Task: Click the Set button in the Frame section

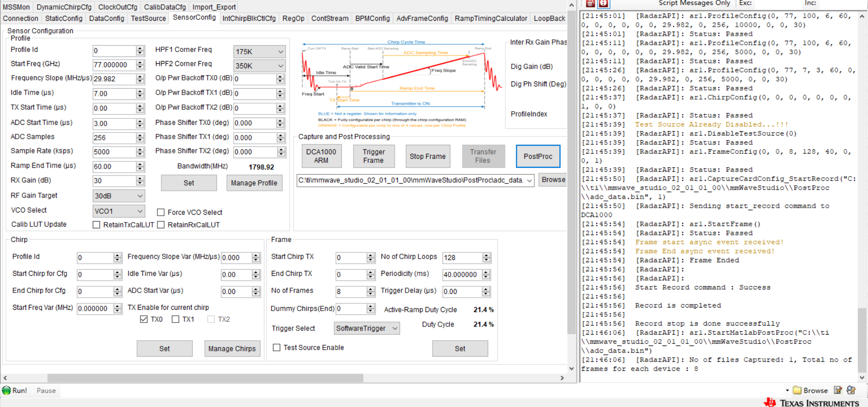Action: coord(460,349)
